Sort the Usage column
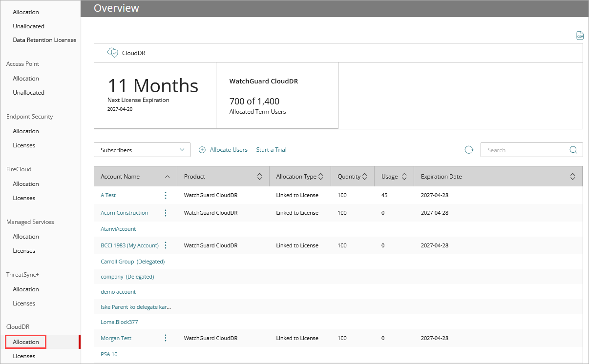This screenshot has width=589, height=364. (404, 177)
